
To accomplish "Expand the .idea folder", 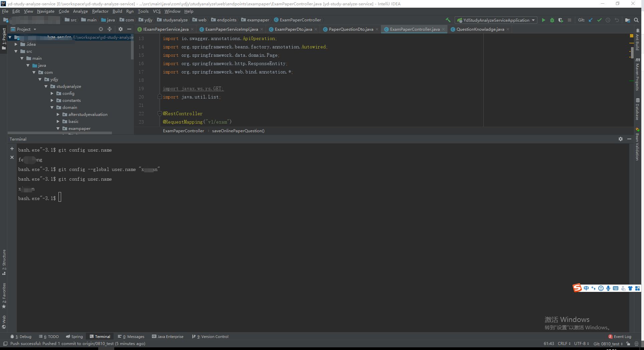I will point(16,44).
